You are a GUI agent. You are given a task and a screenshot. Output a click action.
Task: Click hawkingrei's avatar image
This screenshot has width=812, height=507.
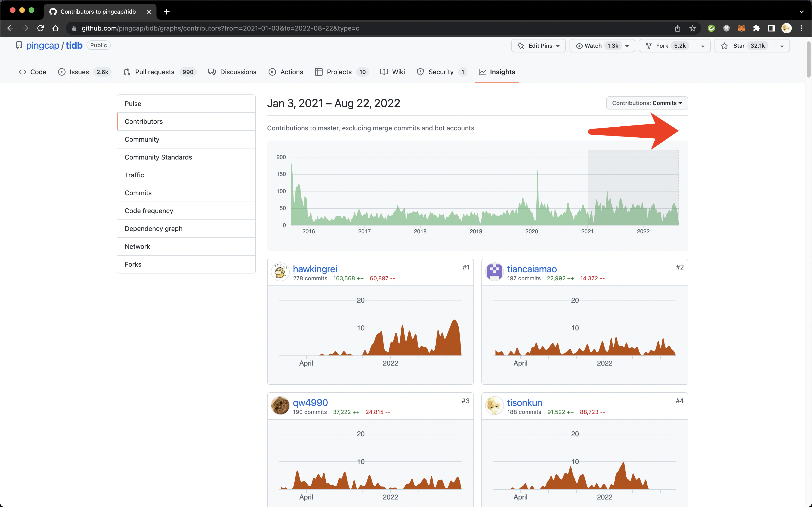pos(280,272)
